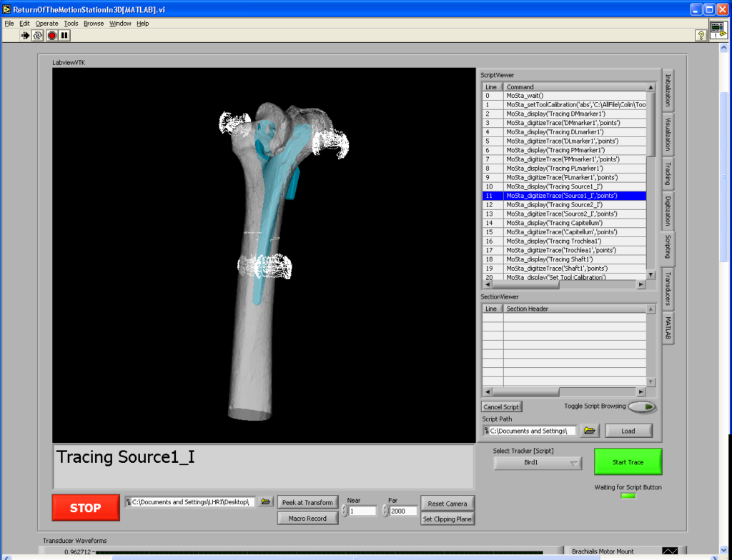Open the Help menu
The width and height of the screenshot is (732, 560).
pyautogui.click(x=142, y=24)
